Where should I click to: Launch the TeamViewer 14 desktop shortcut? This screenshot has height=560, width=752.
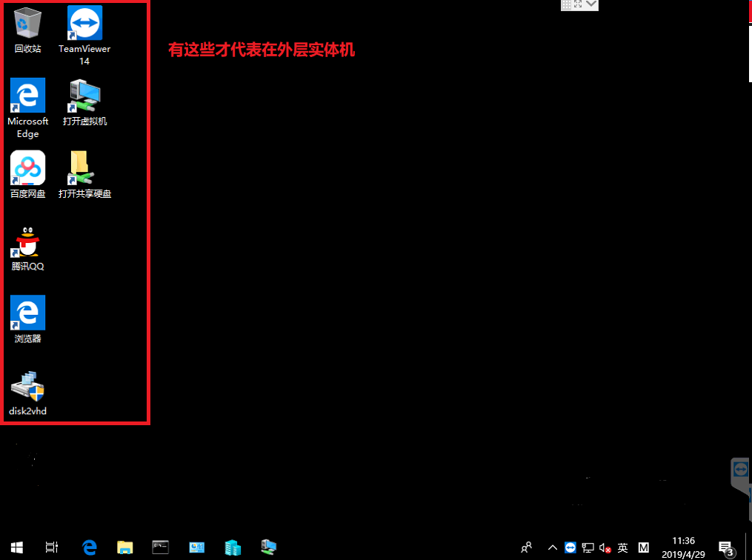tap(84, 36)
